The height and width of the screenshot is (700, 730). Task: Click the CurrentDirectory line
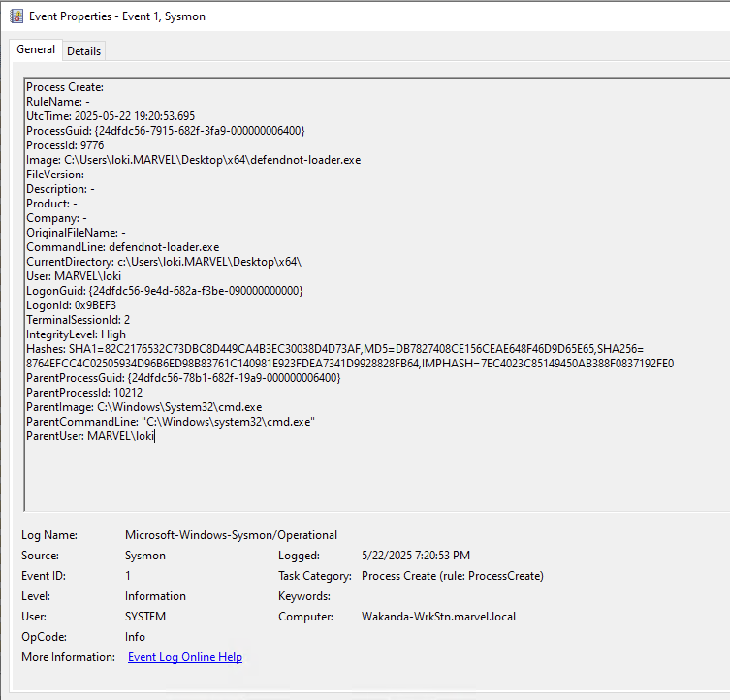click(x=164, y=261)
